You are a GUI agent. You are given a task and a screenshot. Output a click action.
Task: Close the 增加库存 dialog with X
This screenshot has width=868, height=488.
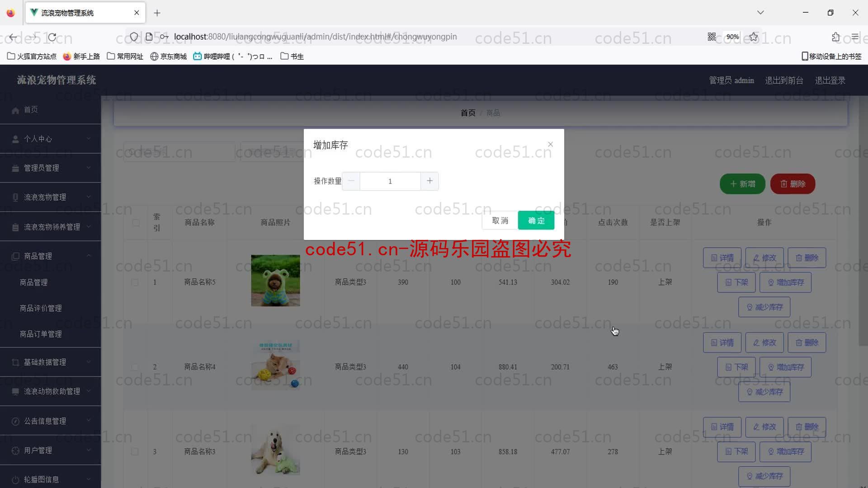(x=550, y=145)
